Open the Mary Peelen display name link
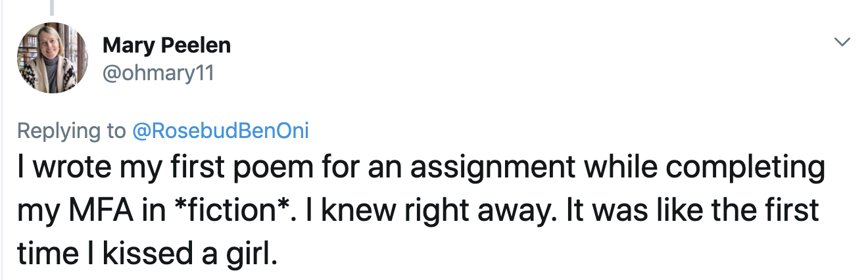The width and height of the screenshot is (868, 280). (166, 45)
